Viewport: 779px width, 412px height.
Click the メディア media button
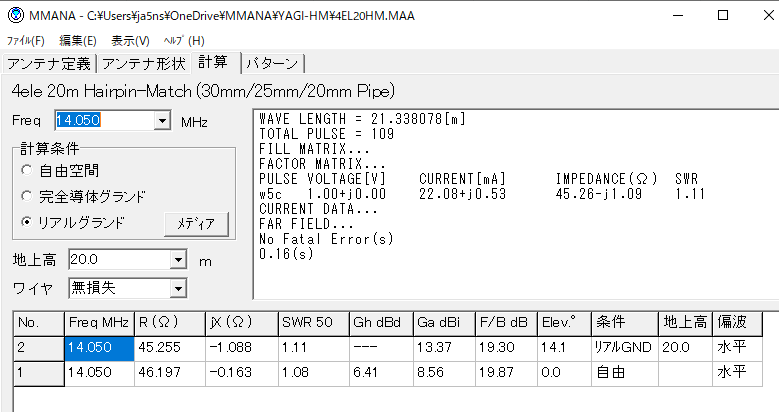click(197, 223)
